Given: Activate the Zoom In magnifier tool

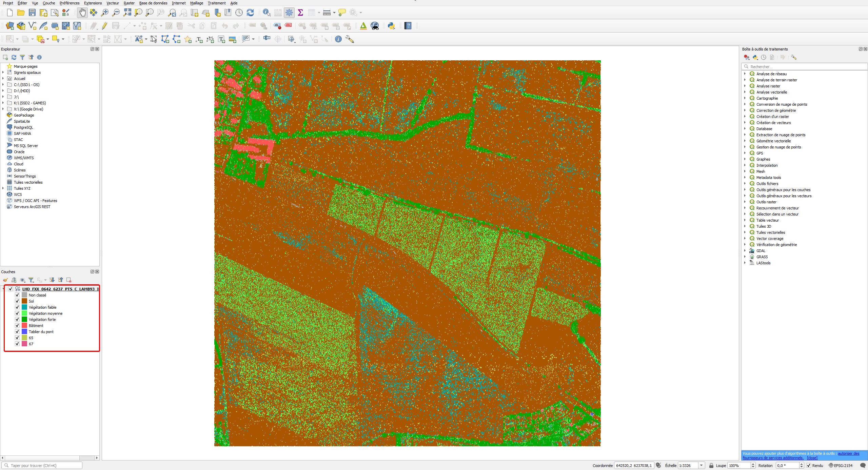Looking at the screenshot, I should [105, 13].
